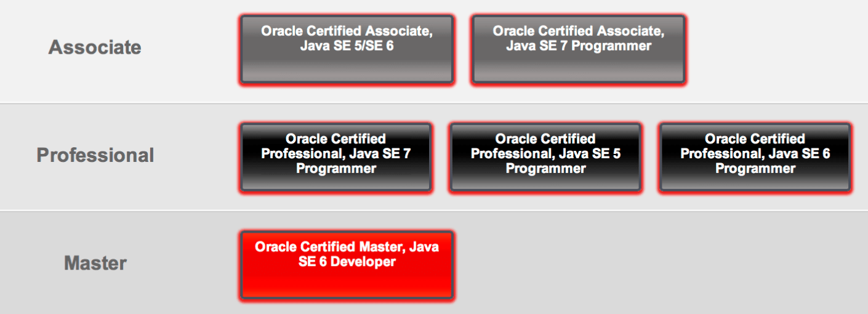Select Oracle Certified Associate, Java SE 7 Programmer
Image resolution: width=868 pixels, height=314 pixels.
pyautogui.click(x=579, y=49)
